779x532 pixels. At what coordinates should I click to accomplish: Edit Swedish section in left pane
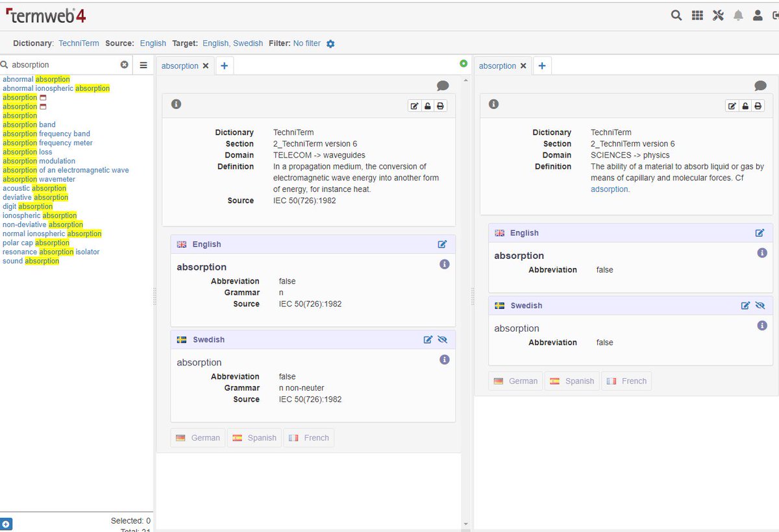[x=428, y=339]
